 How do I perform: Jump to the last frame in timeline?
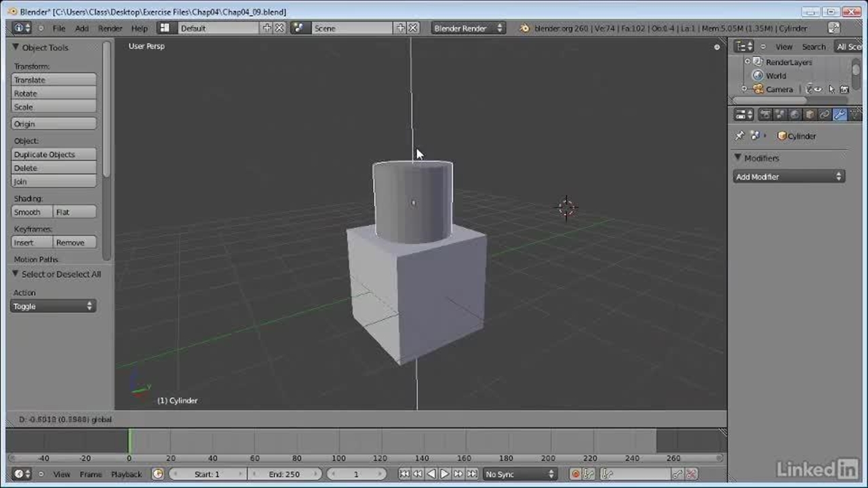click(472, 474)
